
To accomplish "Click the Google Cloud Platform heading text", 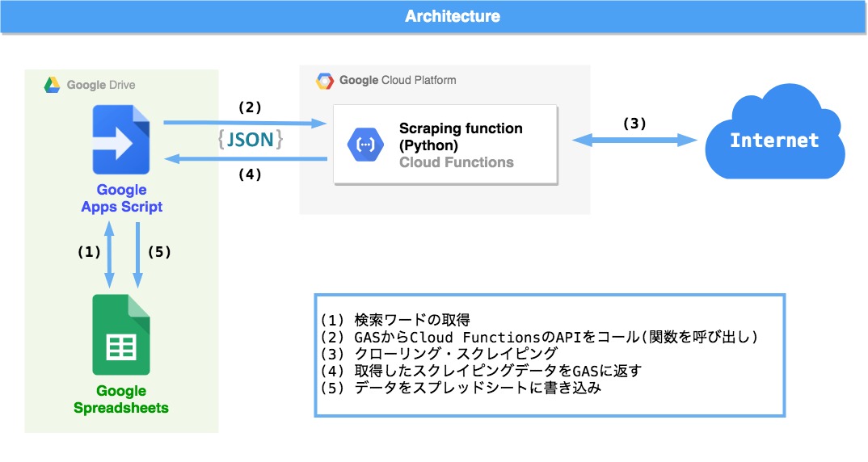I will (x=398, y=80).
